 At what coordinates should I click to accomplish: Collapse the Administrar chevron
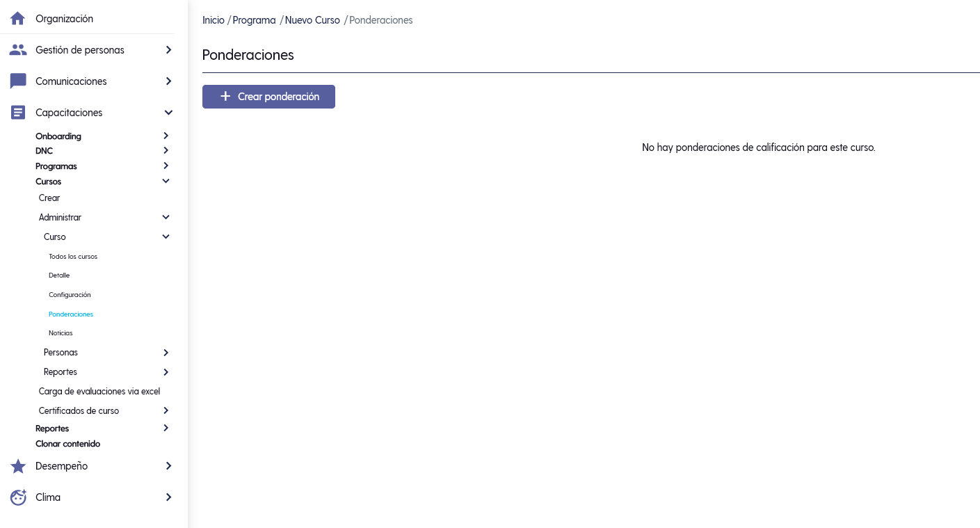[x=166, y=217]
